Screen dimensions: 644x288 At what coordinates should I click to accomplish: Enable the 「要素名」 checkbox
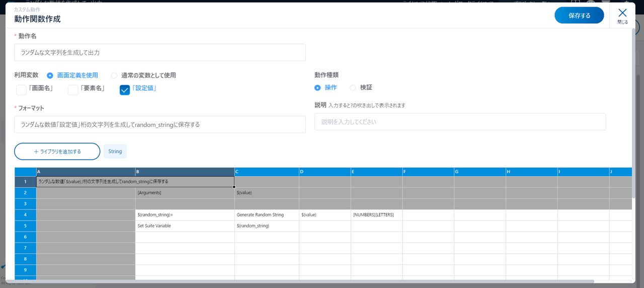click(x=73, y=90)
